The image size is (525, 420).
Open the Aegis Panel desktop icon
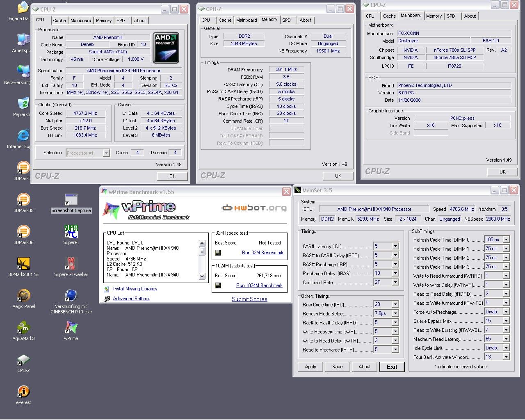pos(23,296)
